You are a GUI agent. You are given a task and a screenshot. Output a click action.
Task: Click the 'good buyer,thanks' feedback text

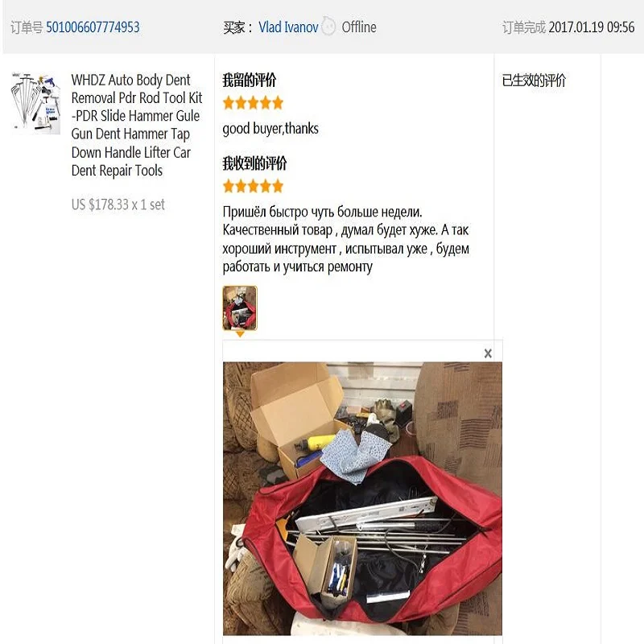(270, 129)
